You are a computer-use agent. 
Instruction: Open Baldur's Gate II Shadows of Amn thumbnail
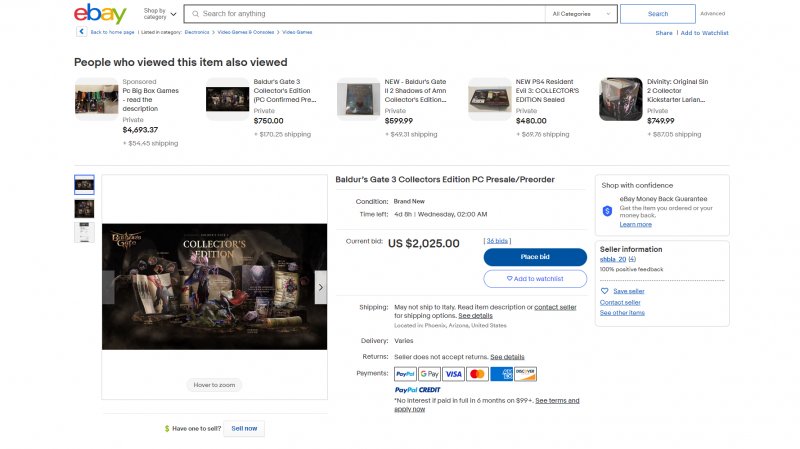(359, 99)
